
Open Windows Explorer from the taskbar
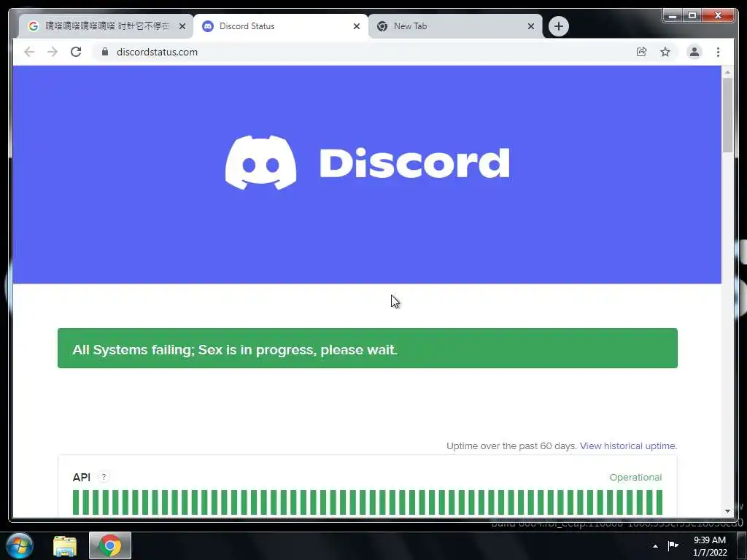65,546
